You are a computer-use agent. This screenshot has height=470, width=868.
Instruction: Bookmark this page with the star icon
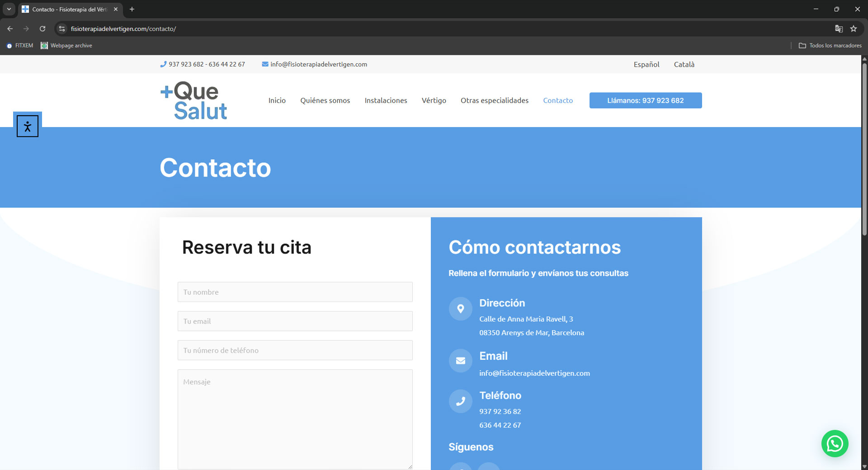(854, 29)
